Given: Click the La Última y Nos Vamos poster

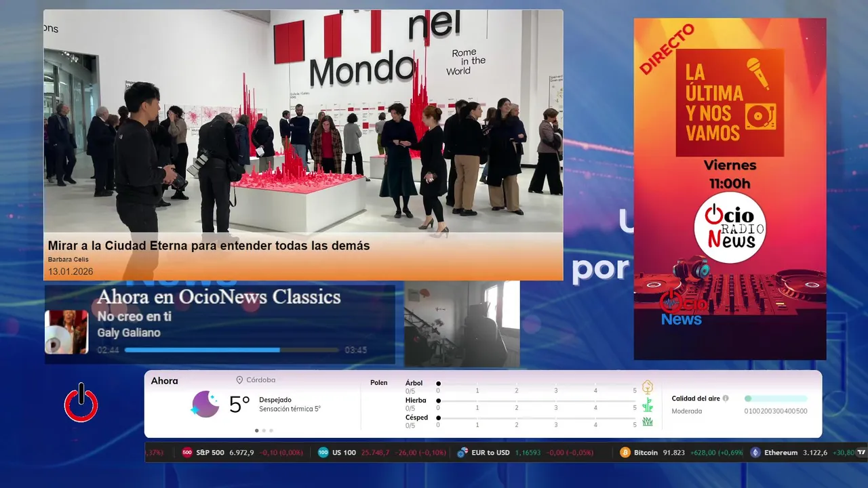Looking at the screenshot, I should (730, 102).
